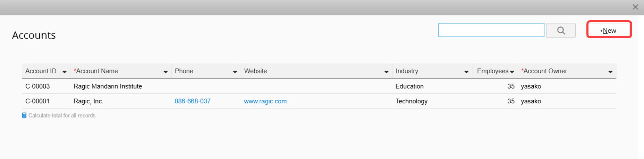This screenshot has height=159, width=644.
Task: Expand the Website column dropdown arrow
Action: coord(386,72)
